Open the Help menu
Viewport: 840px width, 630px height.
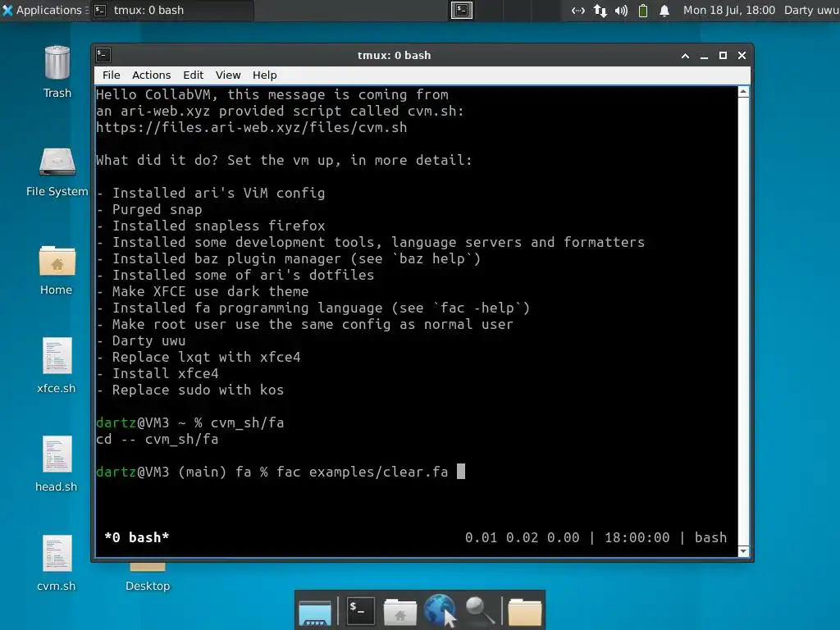pyautogui.click(x=265, y=75)
